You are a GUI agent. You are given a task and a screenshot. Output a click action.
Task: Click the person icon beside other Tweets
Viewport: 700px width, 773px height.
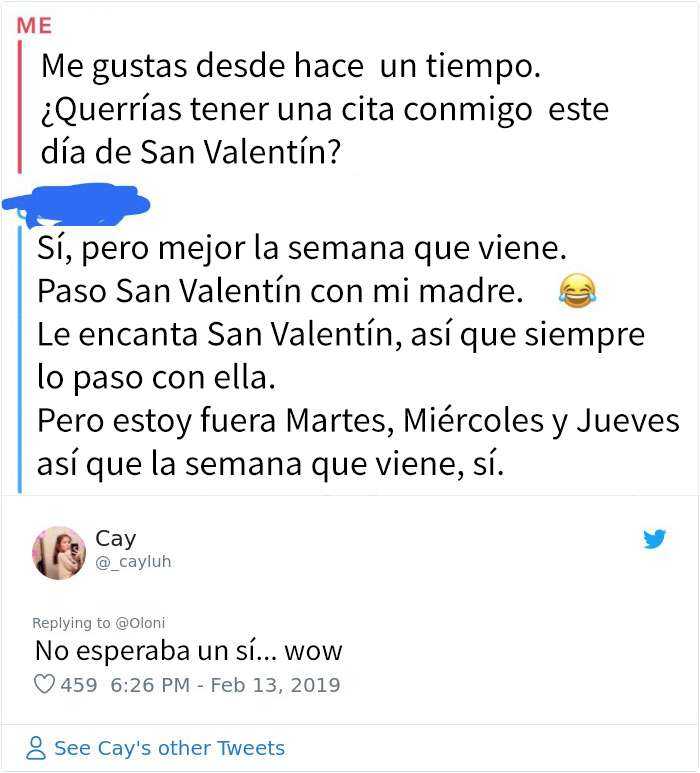[36, 748]
